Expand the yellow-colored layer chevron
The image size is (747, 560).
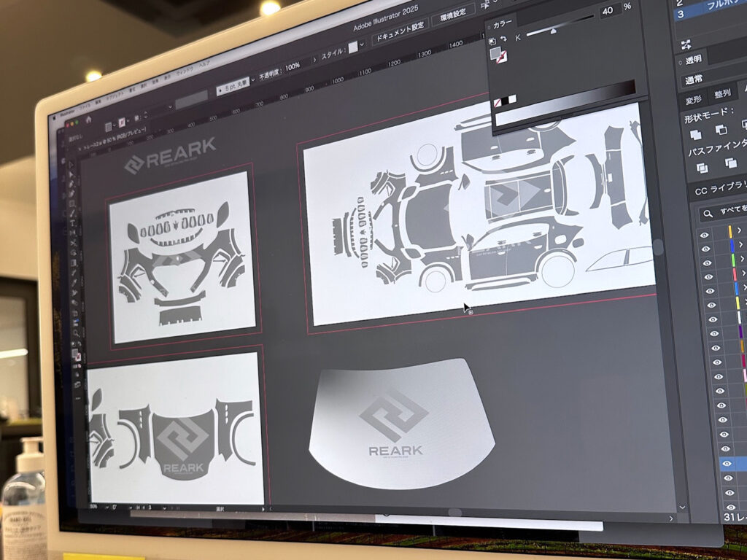pos(740,230)
